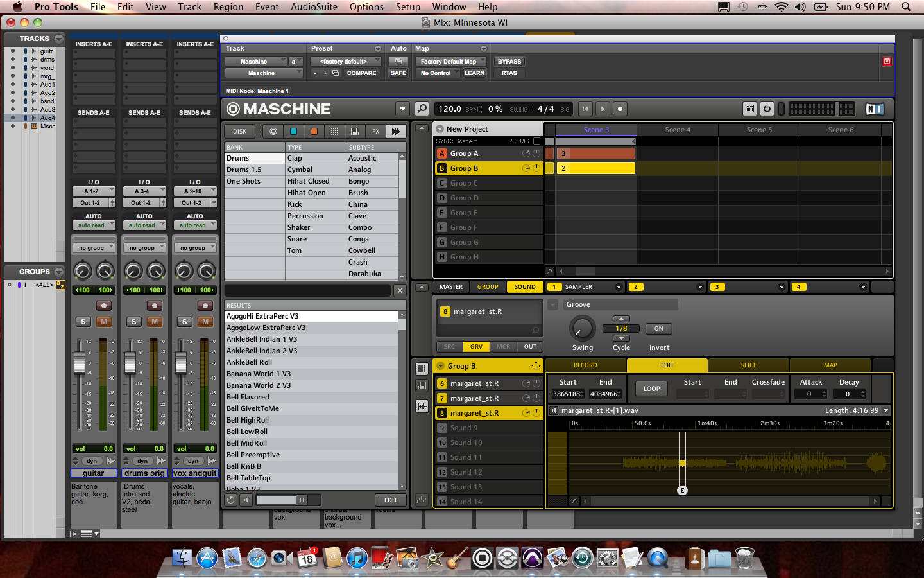
Task: Click the Maschine record transport button
Action: click(x=620, y=109)
